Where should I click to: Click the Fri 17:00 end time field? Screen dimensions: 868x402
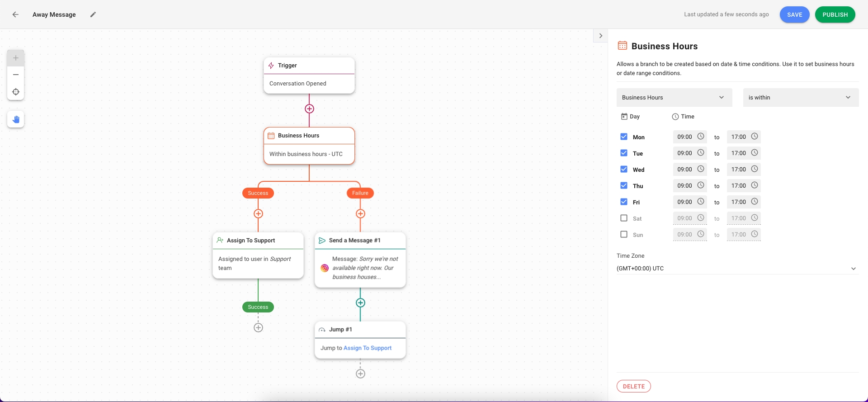coord(744,202)
